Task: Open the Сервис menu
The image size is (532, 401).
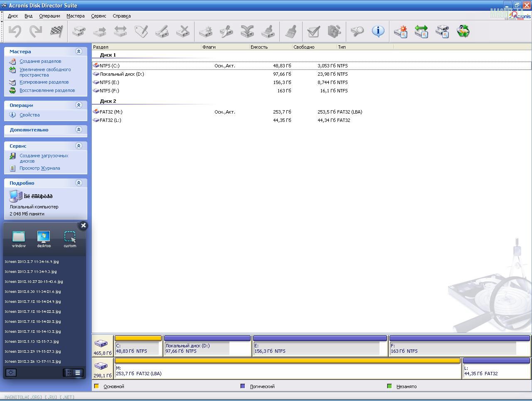Action: (x=99, y=16)
